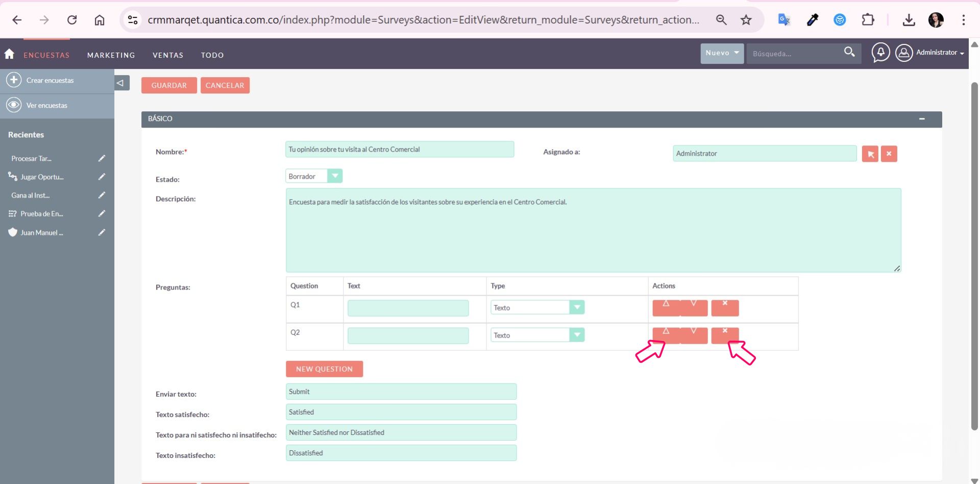
Task: Open the Estado dropdown showing Borrador
Action: [x=313, y=176]
